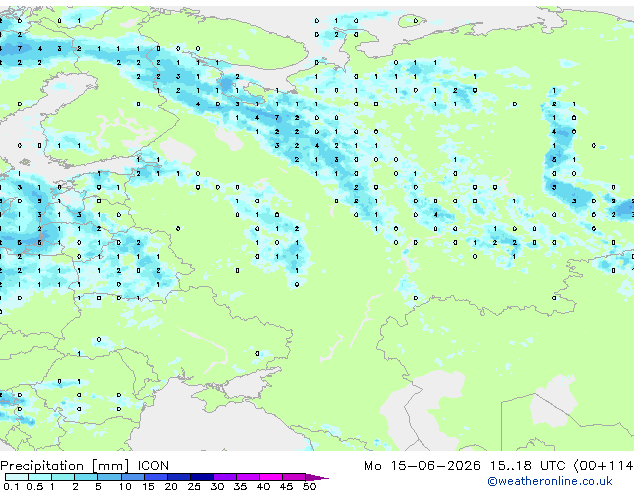
Task: Click the '15' legend scale label
Action: click(x=148, y=486)
